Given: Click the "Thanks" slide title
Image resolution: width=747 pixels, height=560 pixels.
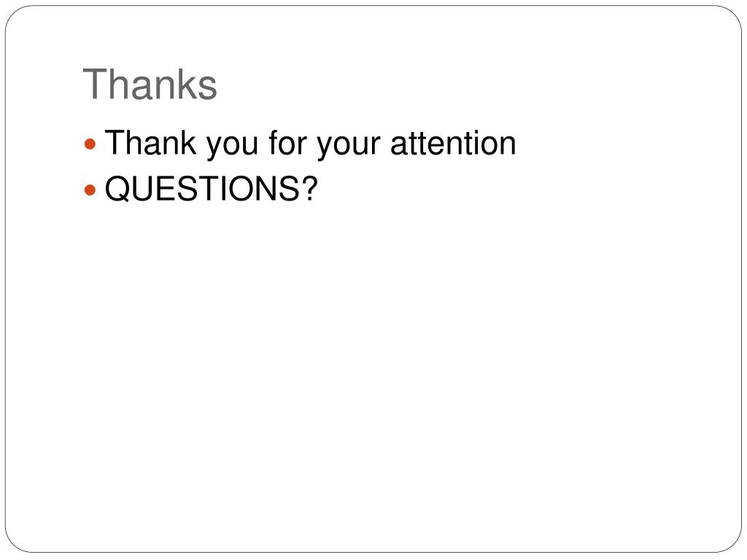Looking at the screenshot, I should [x=150, y=85].
